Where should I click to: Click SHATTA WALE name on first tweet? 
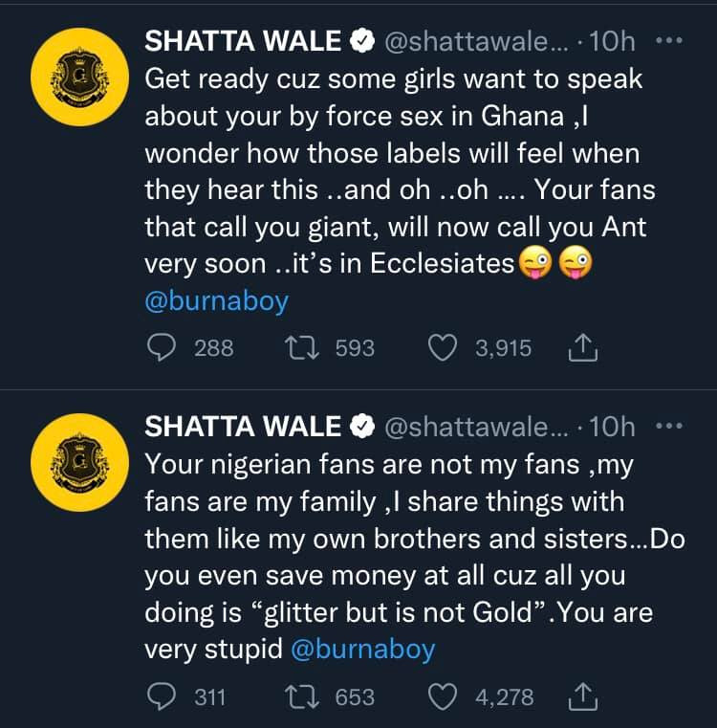(243, 41)
